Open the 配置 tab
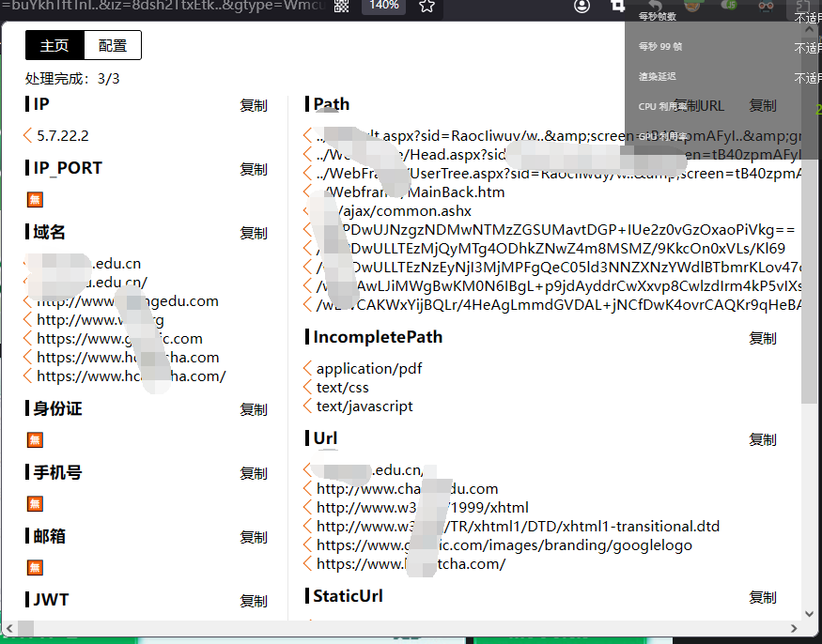This screenshot has width=822, height=644. tap(113, 46)
